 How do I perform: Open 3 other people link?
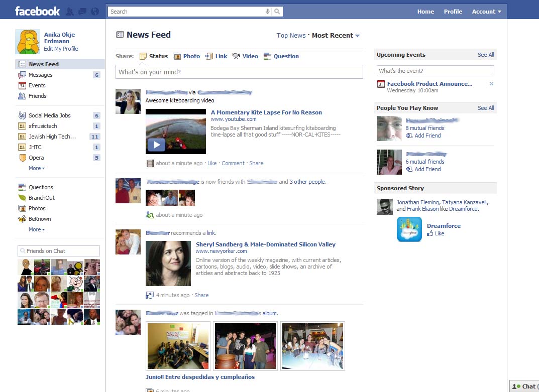pyautogui.click(x=307, y=182)
